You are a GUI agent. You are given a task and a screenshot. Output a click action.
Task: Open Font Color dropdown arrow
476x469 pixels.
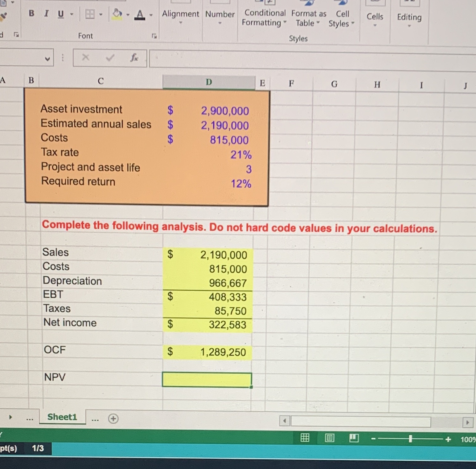pos(151,15)
